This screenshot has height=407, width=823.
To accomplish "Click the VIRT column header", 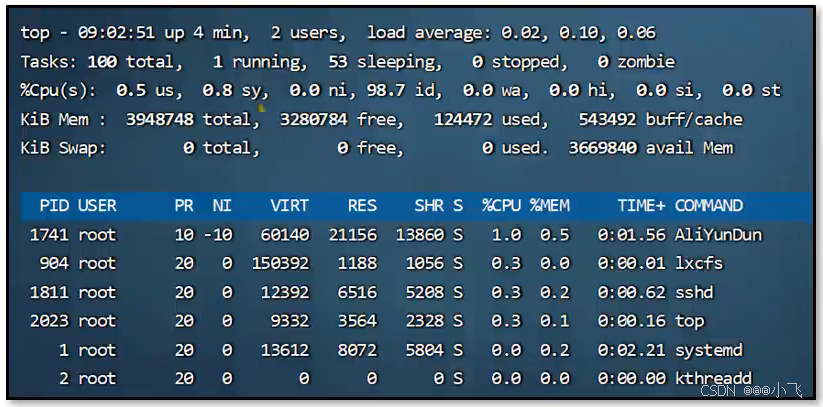I will point(289,205).
